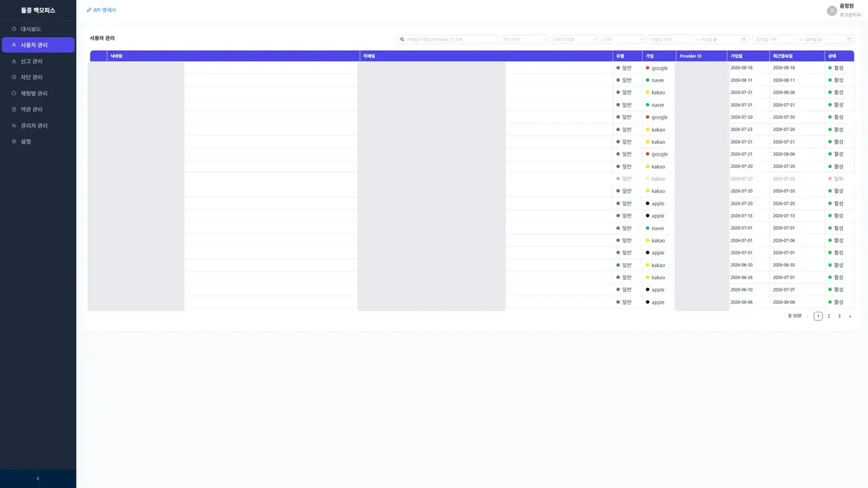Image resolution: width=868 pixels, height=488 pixels.
Task: Click the gear icon for 설정
Action: point(14,142)
